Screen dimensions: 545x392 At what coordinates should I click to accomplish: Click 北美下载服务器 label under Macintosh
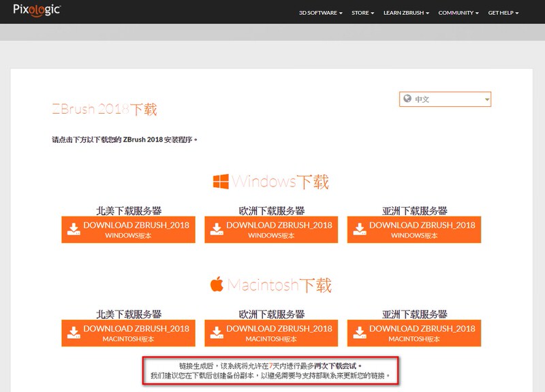coord(129,314)
